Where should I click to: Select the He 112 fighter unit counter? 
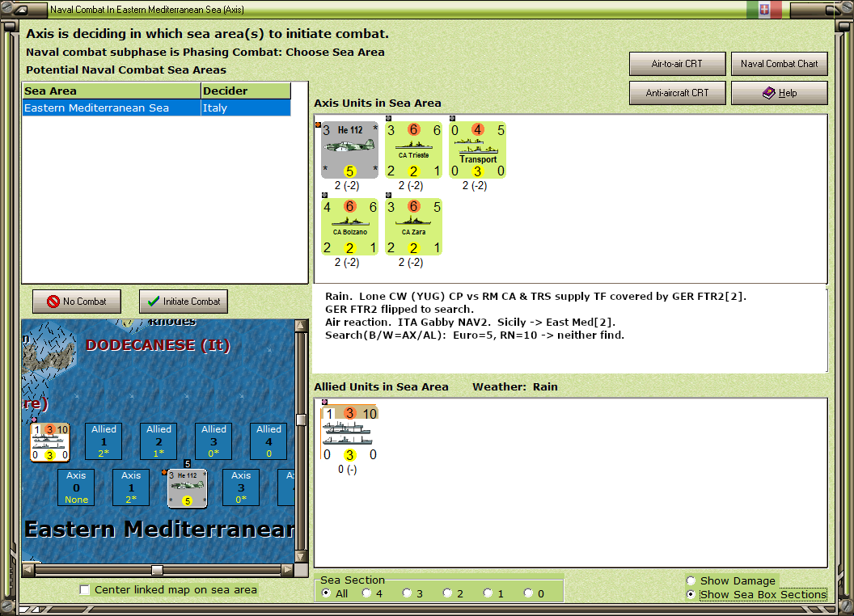point(349,150)
